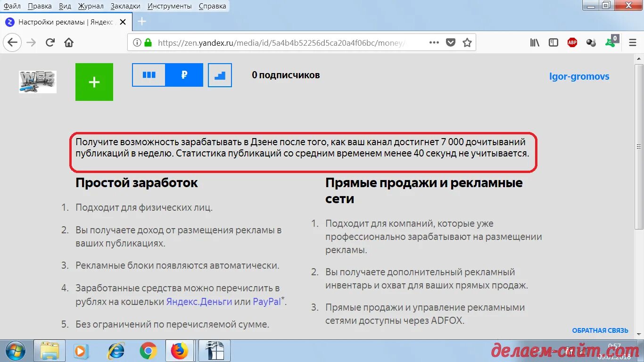Launch Google Chrome from taskbar
Viewport: 644px width, 362px height.
148,351
